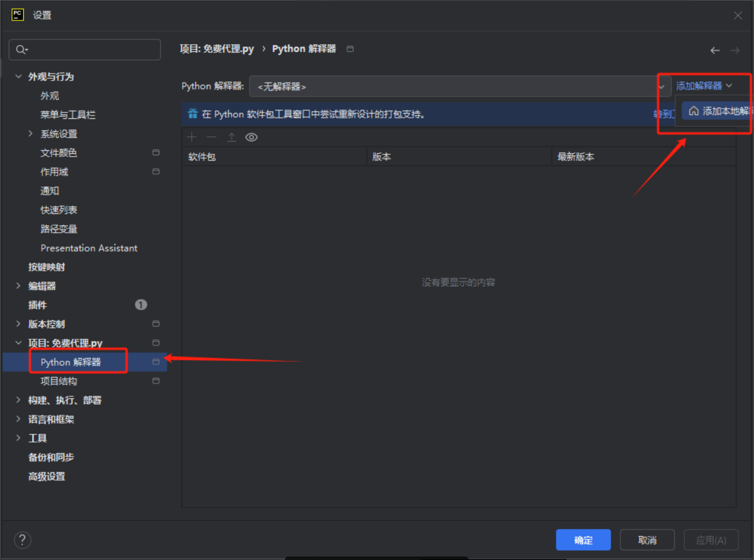Click the help question mark button
754x560 pixels.
22,540
